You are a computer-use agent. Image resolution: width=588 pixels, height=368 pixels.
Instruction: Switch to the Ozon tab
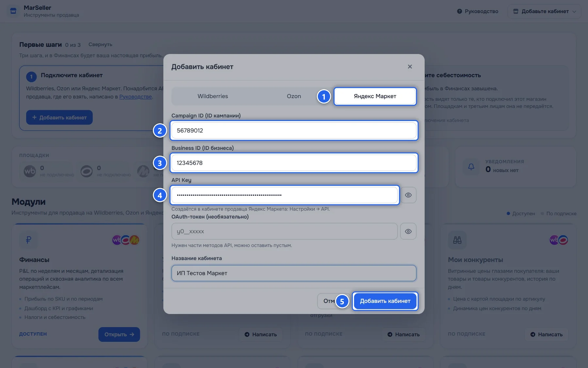[x=294, y=96]
